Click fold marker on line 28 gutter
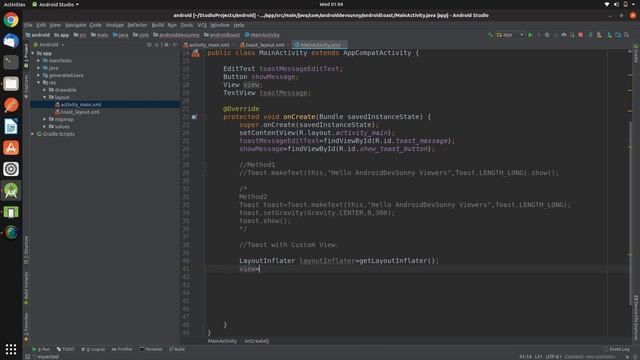 click(205, 165)
